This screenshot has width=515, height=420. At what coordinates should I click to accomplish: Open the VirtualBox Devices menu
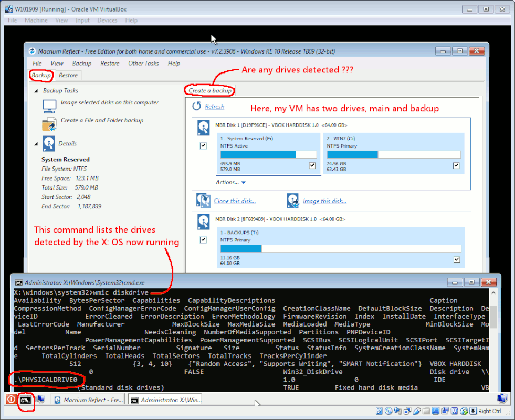tap(107, 20)
